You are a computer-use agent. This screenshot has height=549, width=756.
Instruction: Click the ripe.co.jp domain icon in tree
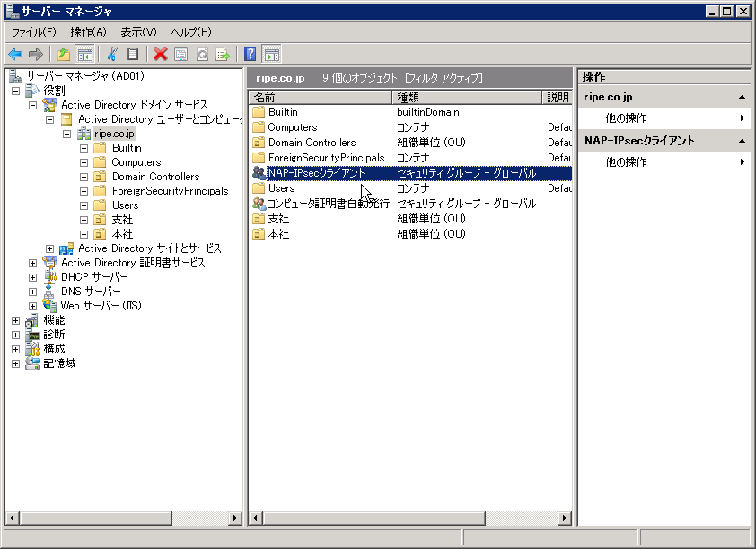point(84,134)
